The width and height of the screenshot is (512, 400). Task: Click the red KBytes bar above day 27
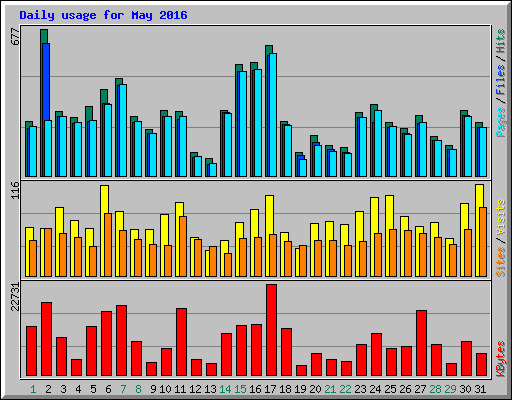pyautogui.click(x=421, y=343)
